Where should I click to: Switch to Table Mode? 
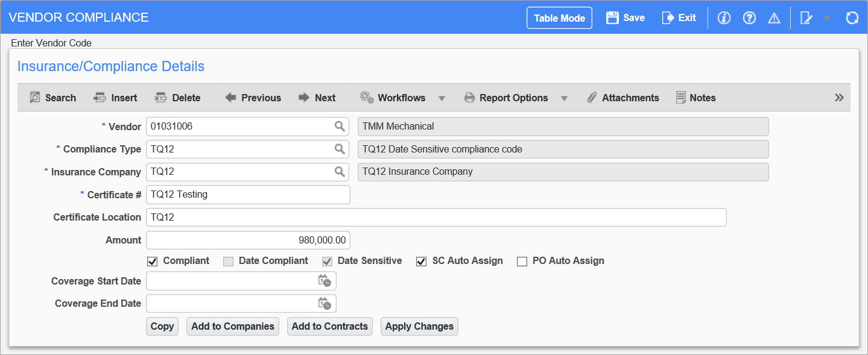(559, 17)
